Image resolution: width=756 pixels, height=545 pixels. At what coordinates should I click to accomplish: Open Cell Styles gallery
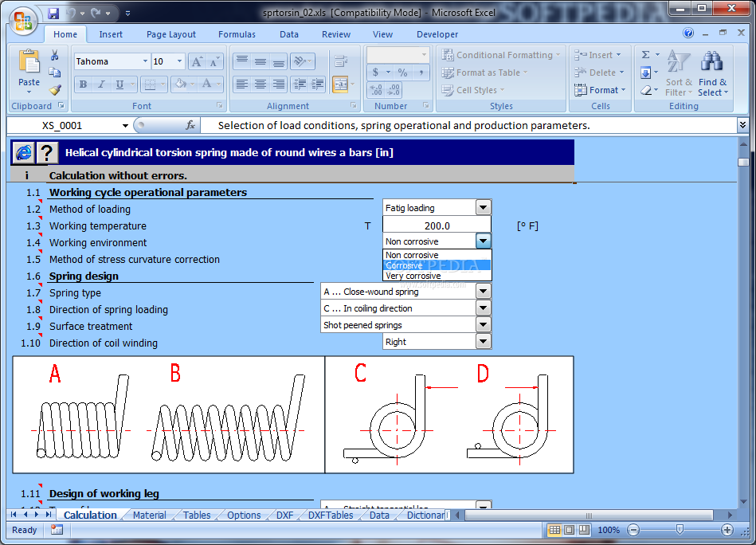473,90
